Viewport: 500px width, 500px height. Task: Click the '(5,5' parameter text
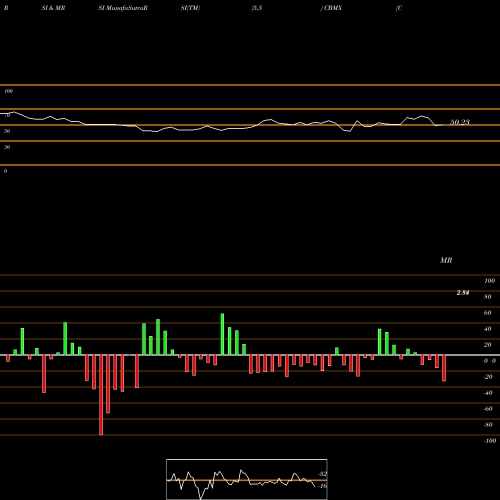point(257,8)
